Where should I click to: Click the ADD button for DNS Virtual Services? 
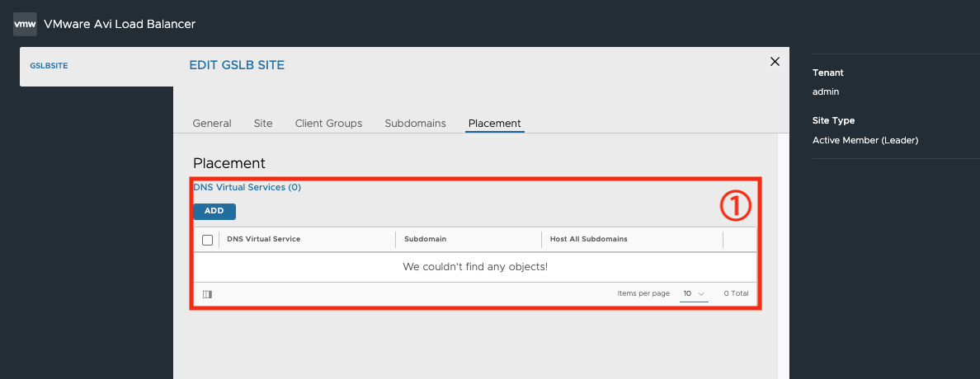(214, 211)
